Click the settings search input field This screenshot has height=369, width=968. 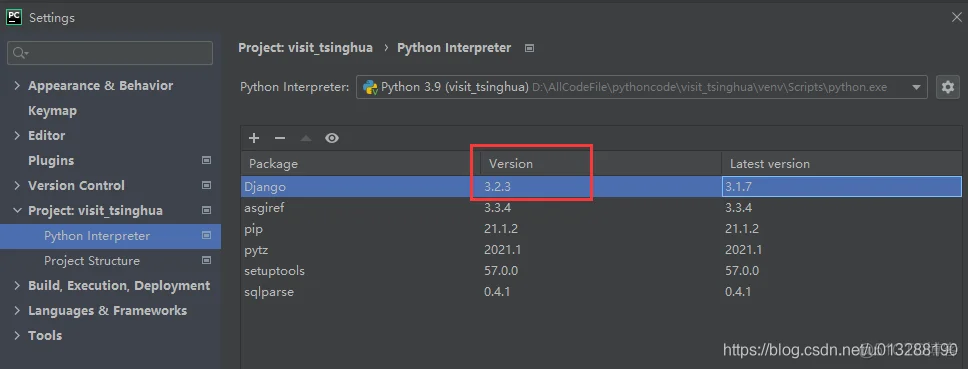pos(110,54)
